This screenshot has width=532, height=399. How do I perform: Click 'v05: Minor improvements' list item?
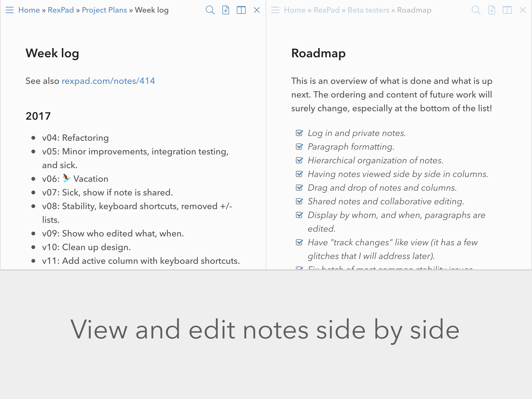(x=135, y=158)
